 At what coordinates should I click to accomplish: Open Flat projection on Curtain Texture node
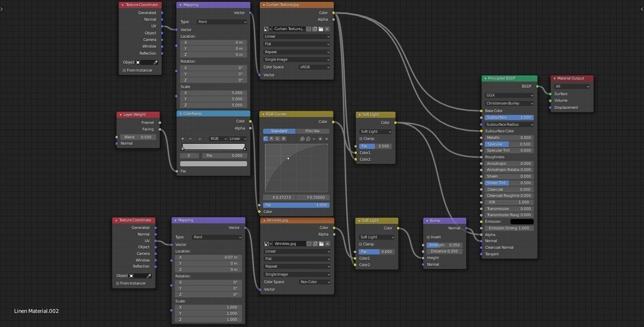click(297, 44)
